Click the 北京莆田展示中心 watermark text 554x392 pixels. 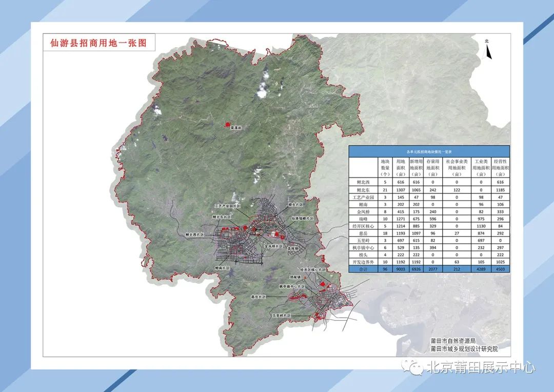click(x=480, y=367)
